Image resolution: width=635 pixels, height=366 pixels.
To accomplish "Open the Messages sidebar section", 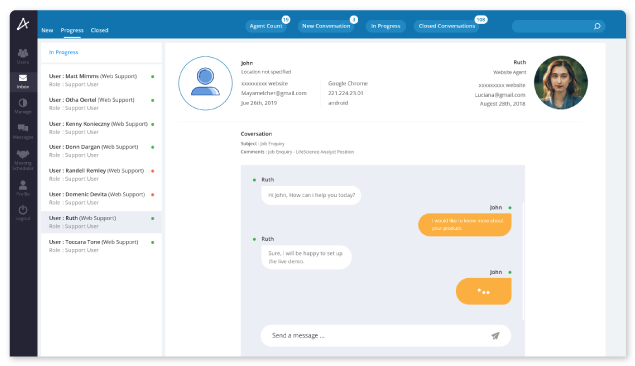I will pyautogui.click(x=23, y=132).
